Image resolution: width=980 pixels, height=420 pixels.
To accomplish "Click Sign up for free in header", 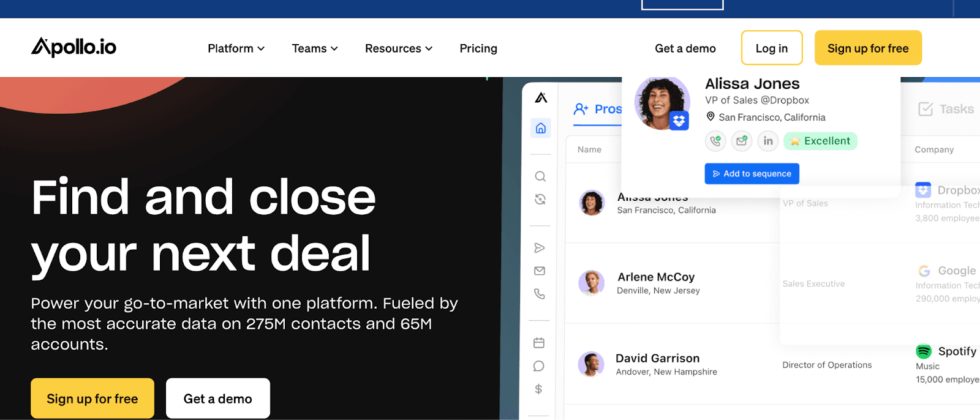I will click(868, 48).
